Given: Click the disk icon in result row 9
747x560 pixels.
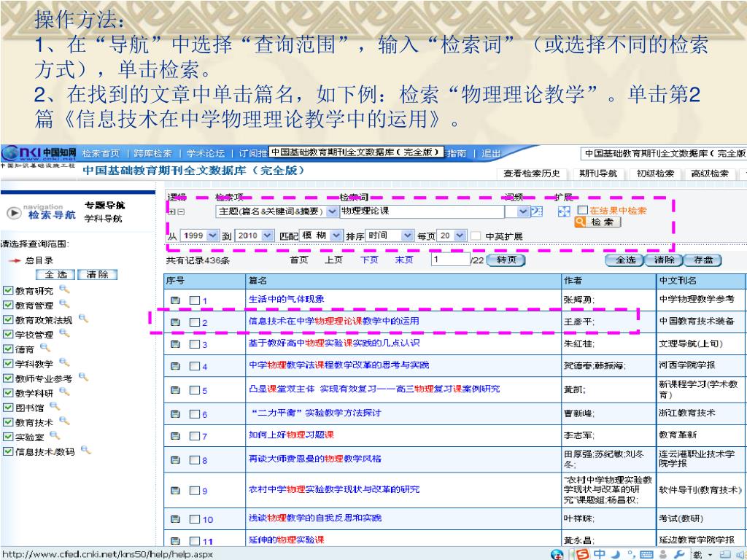Looking at the screenshot, I should point(175,491).
